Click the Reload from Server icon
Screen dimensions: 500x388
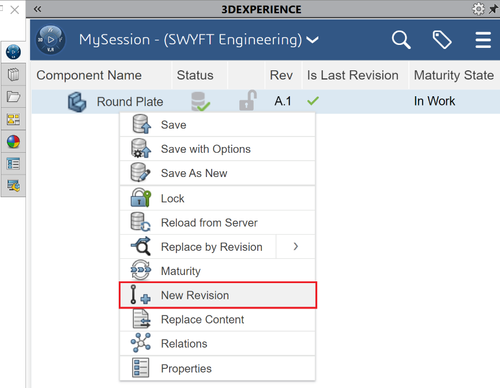tap(140, 222)
